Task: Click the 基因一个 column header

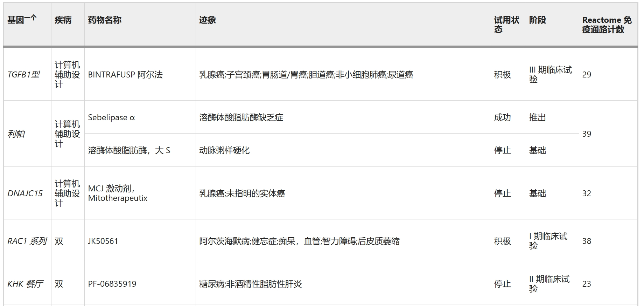Action: pos(22,20)
